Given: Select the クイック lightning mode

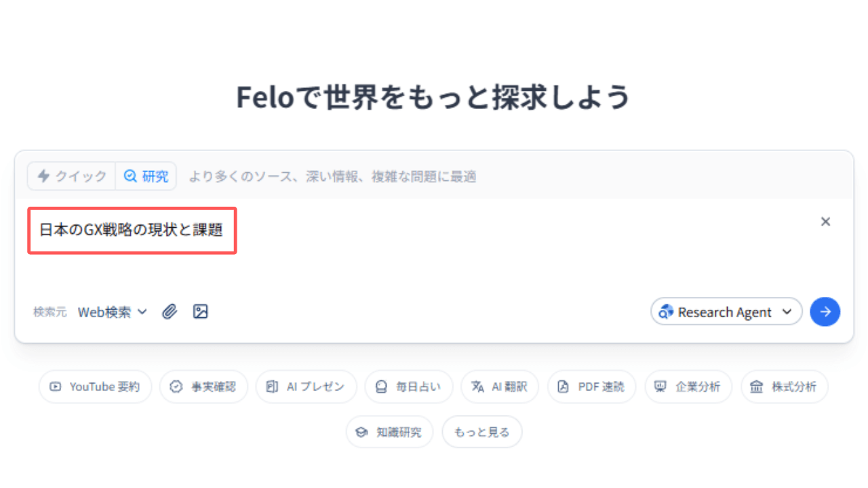Looking at the screenshot, I should coord(72,176).
